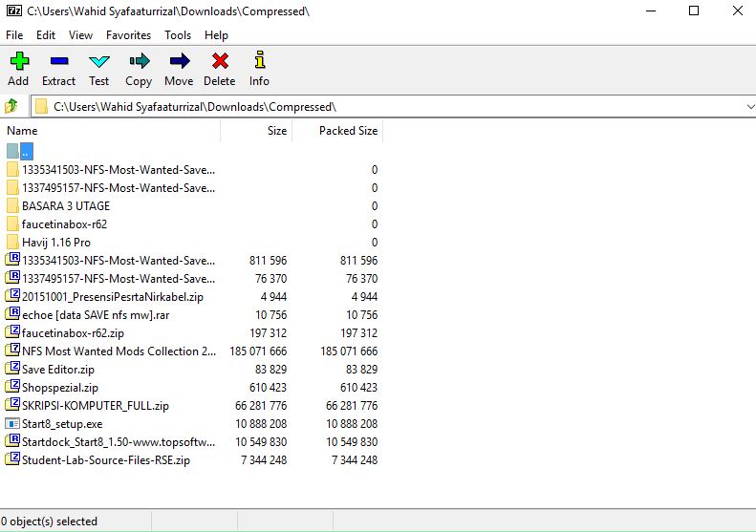
Task: Click size value '185 071 666' in Size column
Action: [258, 351]
